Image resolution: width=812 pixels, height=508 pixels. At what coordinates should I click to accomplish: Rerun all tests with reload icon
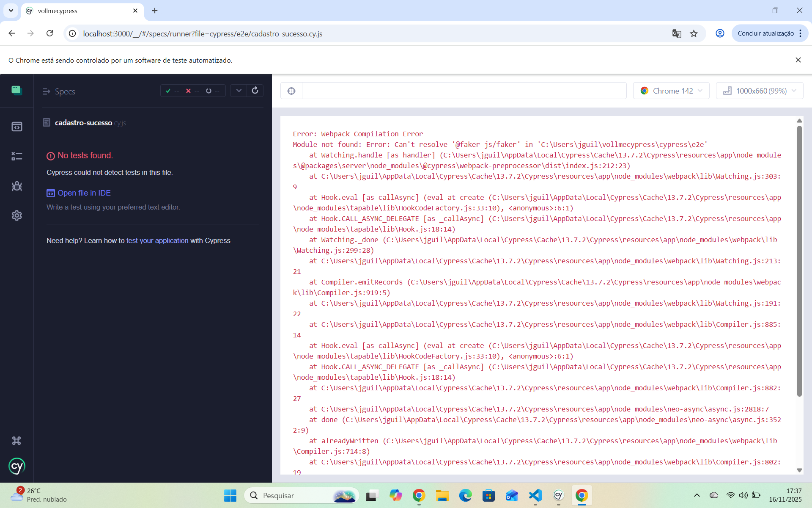tap(255, 91)
